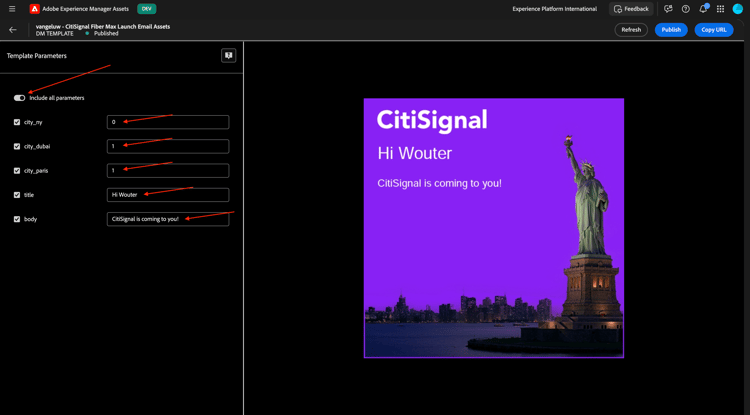This screenshot has height=415, width=750.
Task: Click the city_dubai value field
Action: point(168,146)
